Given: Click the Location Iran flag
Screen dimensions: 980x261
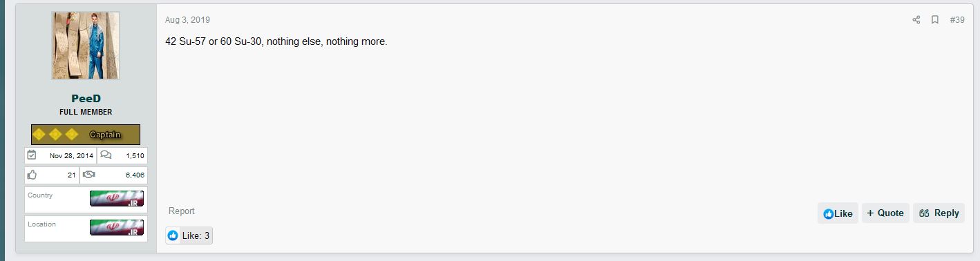Looking at the screenshot, I should pos(117,227).
